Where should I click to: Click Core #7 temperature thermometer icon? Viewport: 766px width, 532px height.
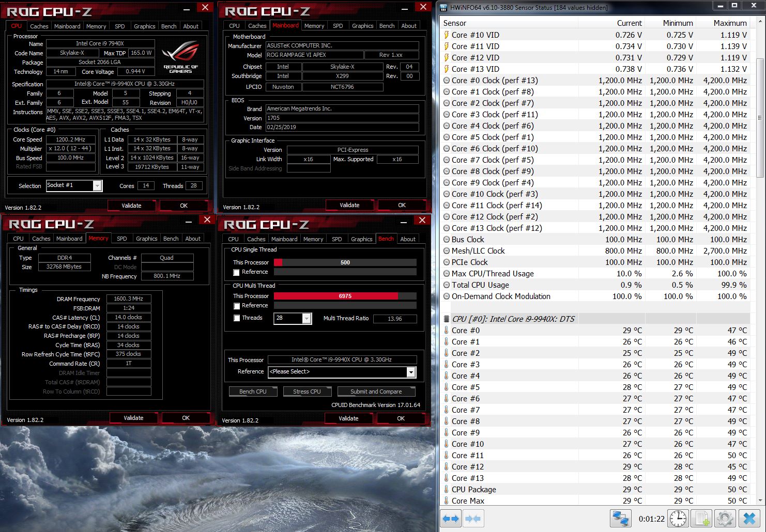coord(447,410)
